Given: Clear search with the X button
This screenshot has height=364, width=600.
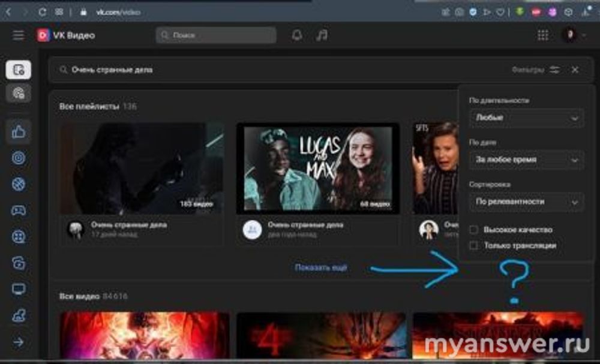Looking at the screenshot, I should tap(575, 70).
